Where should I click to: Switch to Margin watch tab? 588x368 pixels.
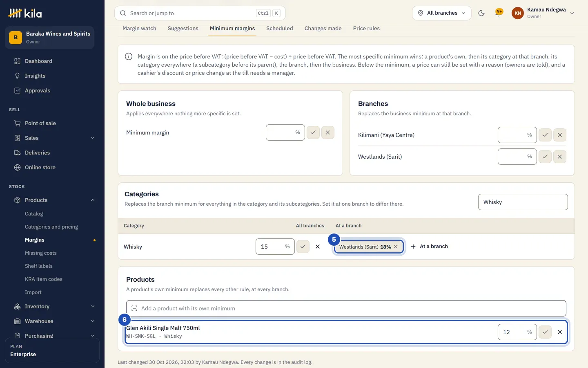point(139,28)
